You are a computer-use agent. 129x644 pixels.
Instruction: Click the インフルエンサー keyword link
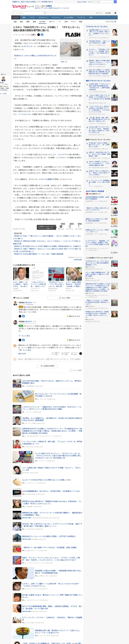(x=25, y=114)
